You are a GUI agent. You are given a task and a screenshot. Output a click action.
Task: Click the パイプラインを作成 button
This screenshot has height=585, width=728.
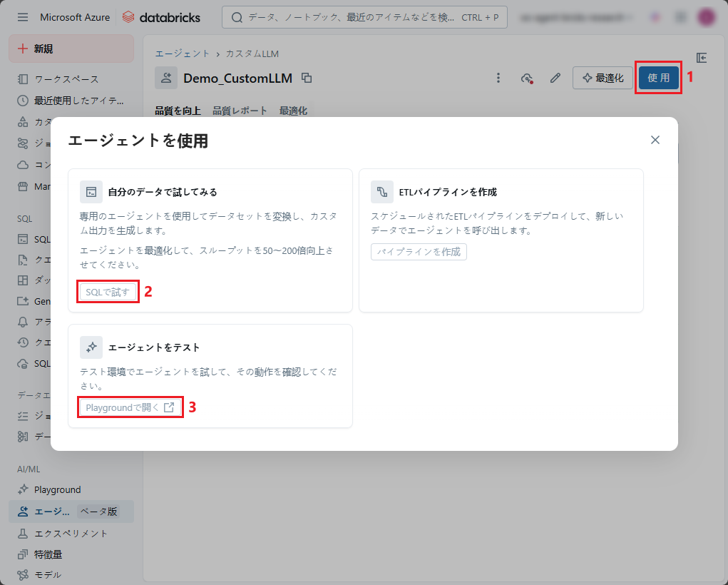pyautogui.click(x=419, y=252)
